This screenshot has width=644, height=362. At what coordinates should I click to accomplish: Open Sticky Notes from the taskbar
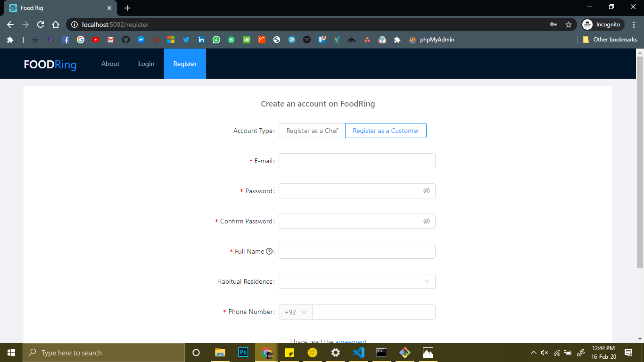(x=289, y=353)
